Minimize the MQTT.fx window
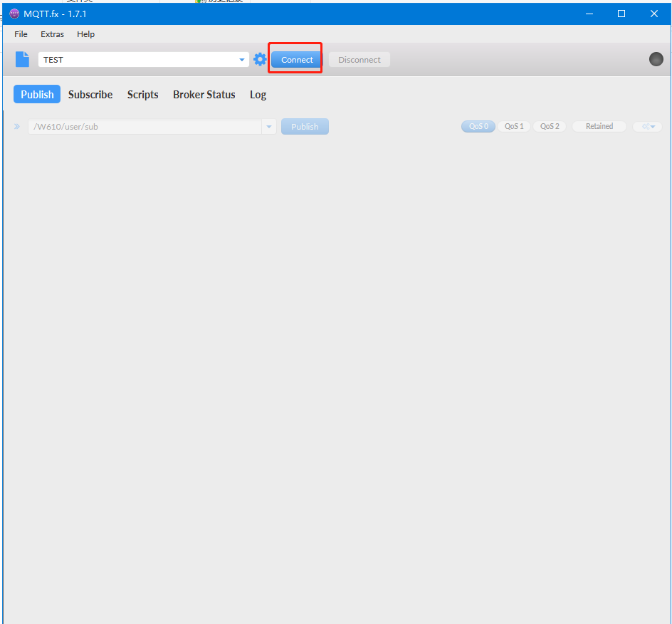Viewport: 672px width, 624px height. pos(589,14)
